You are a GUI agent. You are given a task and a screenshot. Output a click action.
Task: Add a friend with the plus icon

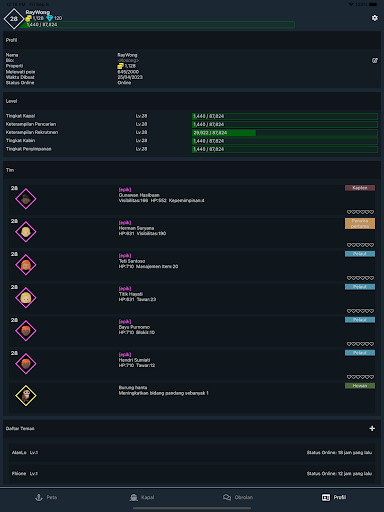[372, 428]
